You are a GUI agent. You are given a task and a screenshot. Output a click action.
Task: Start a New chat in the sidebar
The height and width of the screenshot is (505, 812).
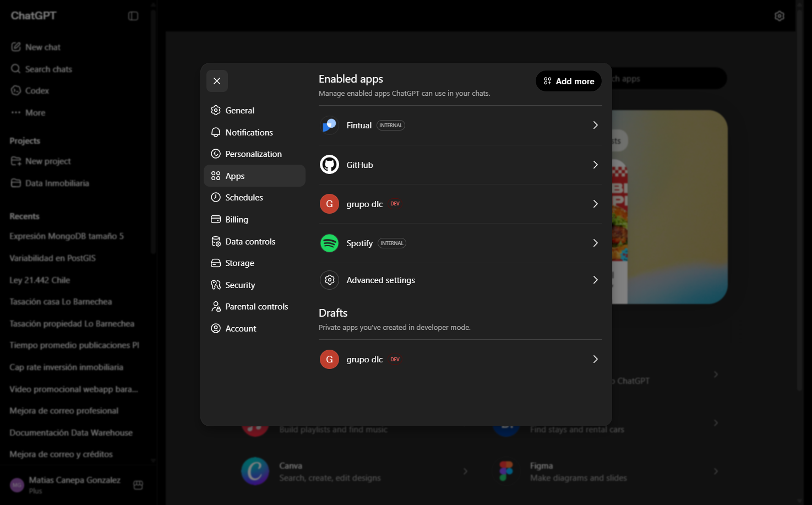(x=76, y=47)
